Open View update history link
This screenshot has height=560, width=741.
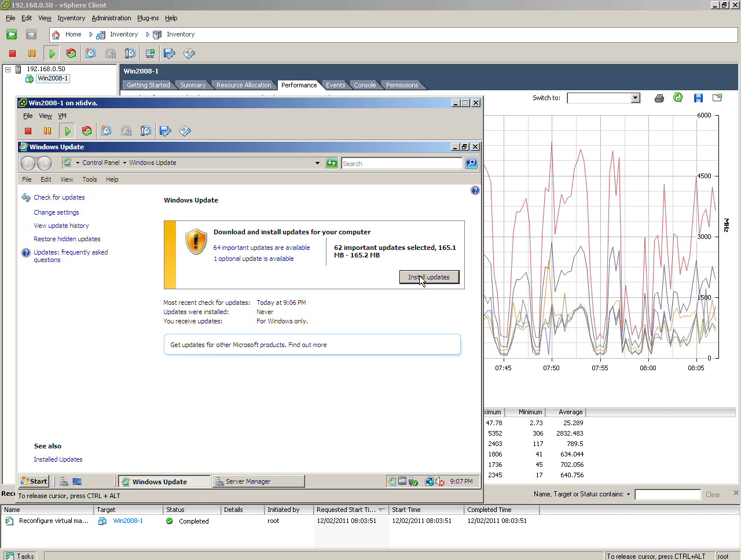61,226
